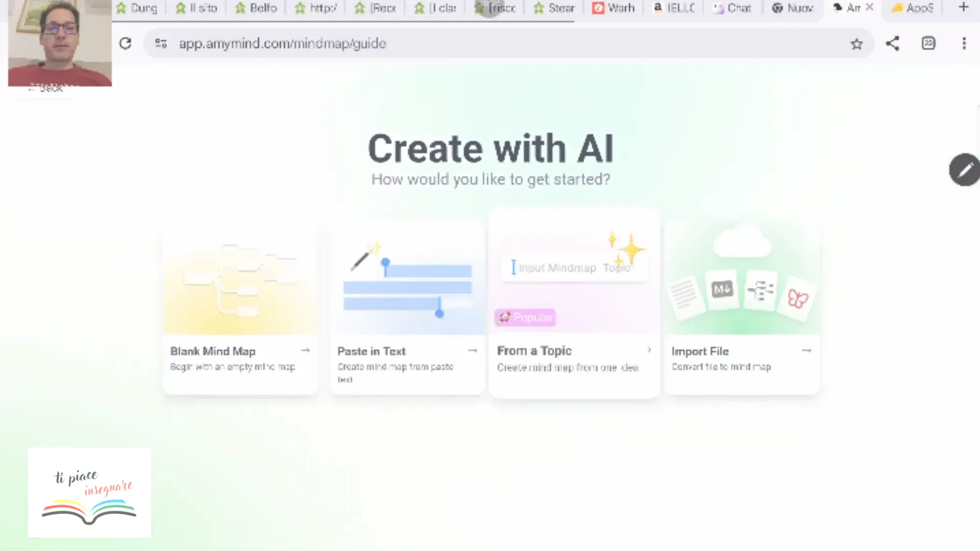Image resolution: width=980 pixels, height=551 pixels.
Task: Click the markdown file icon in Import card
Action: point(722,289)
